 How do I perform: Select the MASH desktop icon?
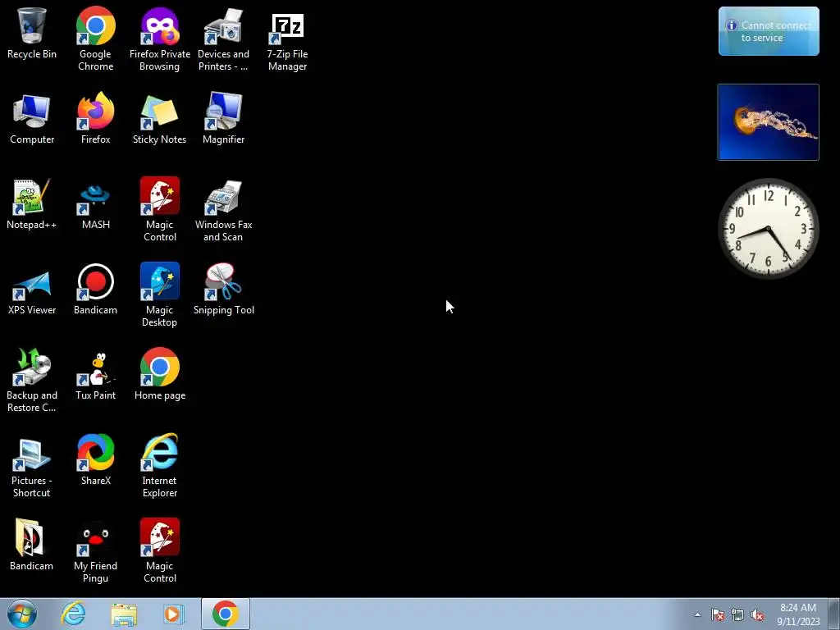point(95,204)
